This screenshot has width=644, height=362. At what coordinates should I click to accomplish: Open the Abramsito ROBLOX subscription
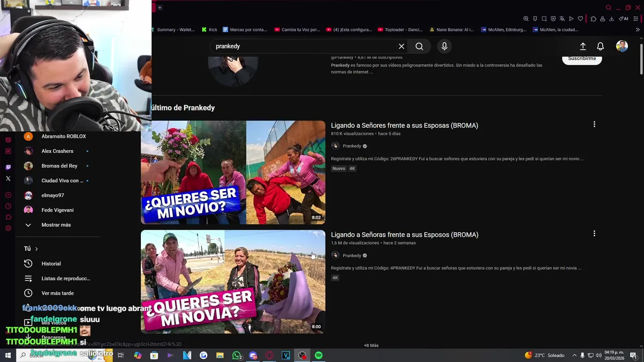(58, 136)
